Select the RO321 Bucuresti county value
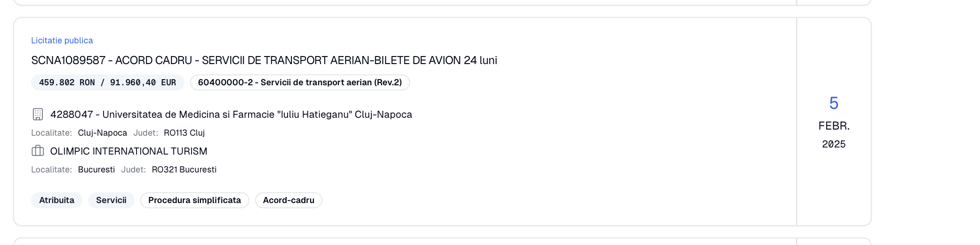This screenshot has width=980, height=245. [184, 170]
